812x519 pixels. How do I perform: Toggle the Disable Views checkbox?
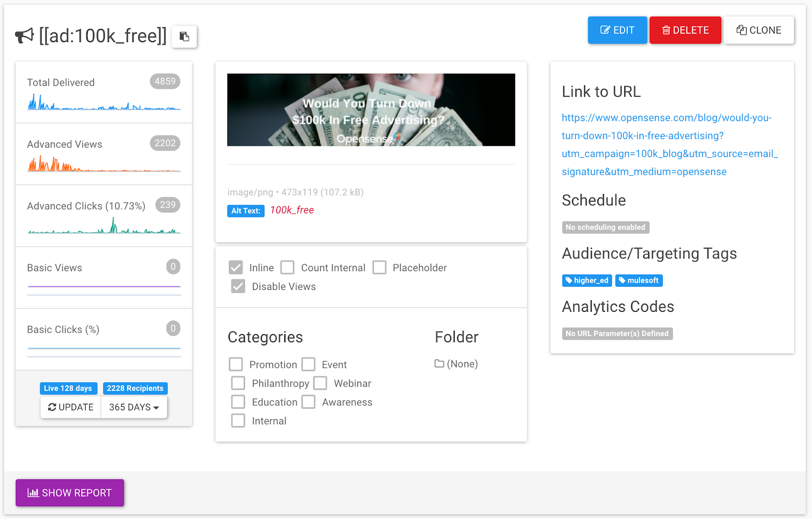pos(238,286)
